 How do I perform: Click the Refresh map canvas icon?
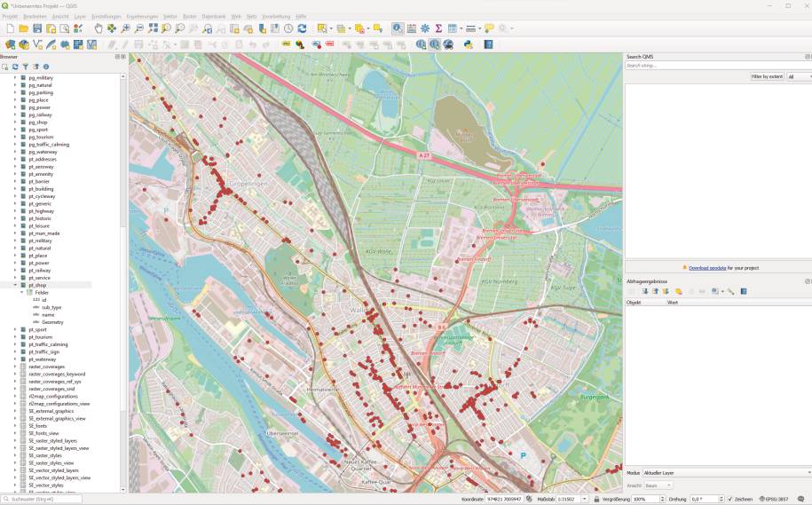coord(302,29)
